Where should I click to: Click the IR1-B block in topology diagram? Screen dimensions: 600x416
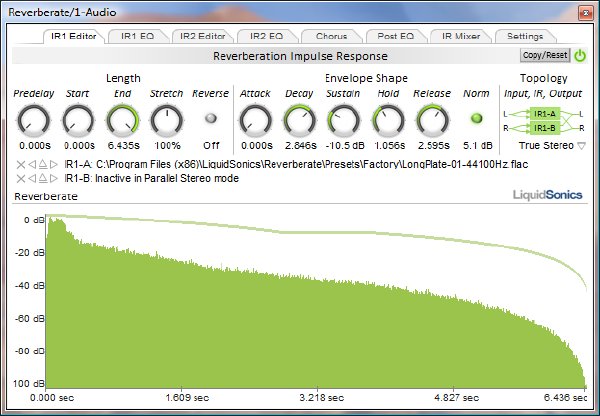coord(545,128)
